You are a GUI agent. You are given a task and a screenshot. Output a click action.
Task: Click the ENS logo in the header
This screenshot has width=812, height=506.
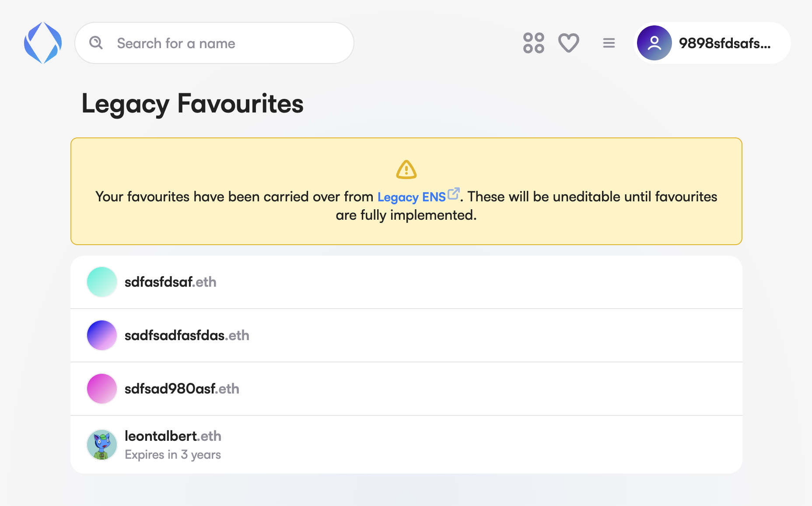click(x=43, y=43)
